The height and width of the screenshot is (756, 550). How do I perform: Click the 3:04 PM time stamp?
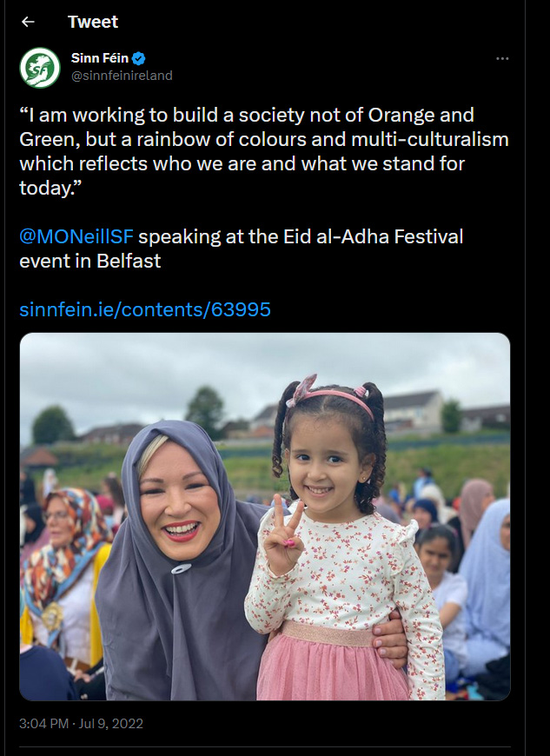click(x=43, y=724)
